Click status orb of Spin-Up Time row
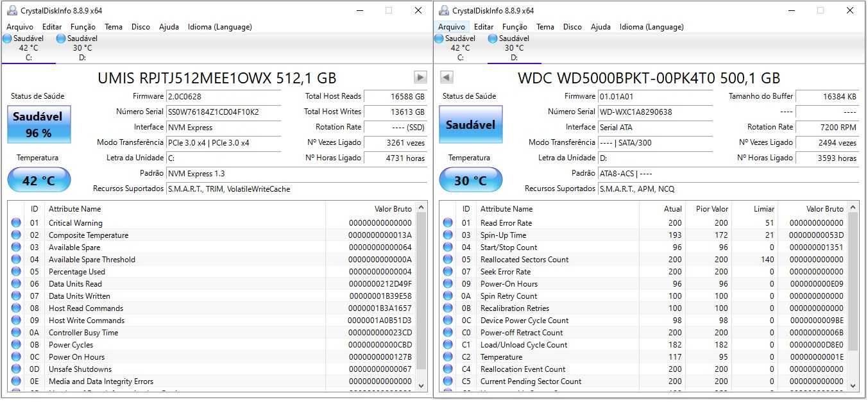The image size is (868, 402). pyautogui.click(x=448, y=235)
